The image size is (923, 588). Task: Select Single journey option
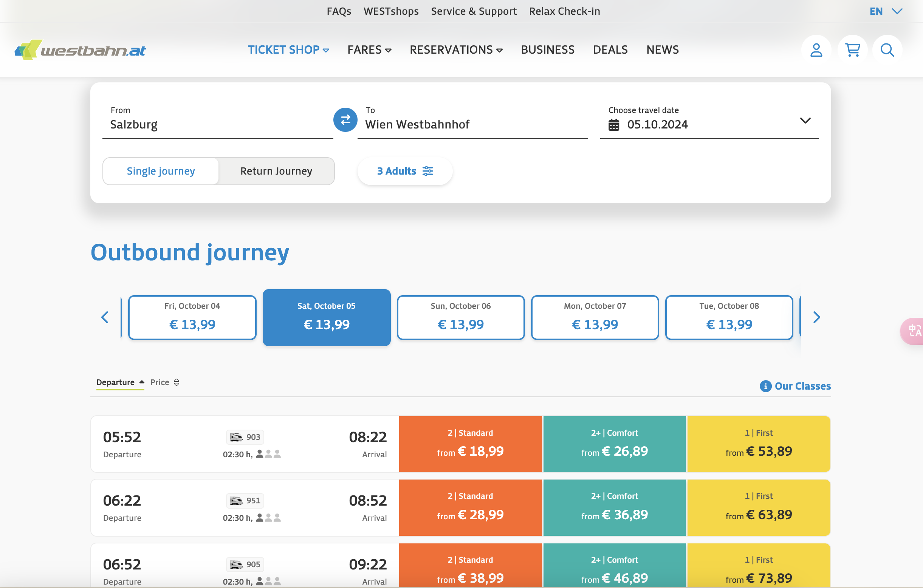pos(161,171)
